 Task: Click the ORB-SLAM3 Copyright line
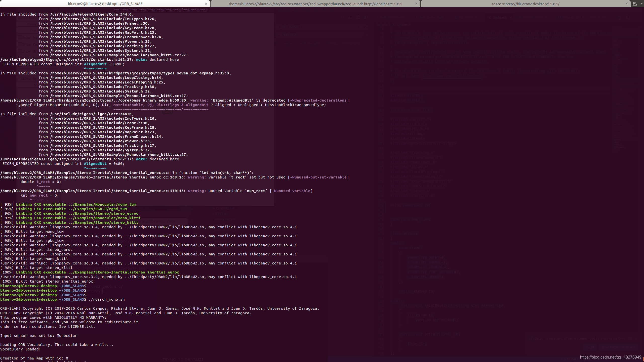(159, 308)
